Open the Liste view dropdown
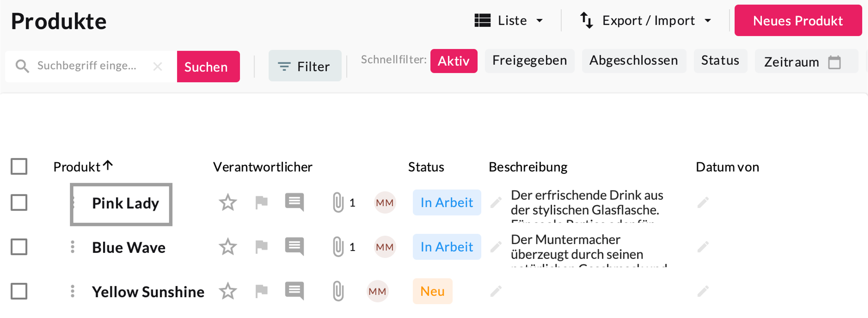This screenshot has height=318, width=868. (x=509, y=21)
